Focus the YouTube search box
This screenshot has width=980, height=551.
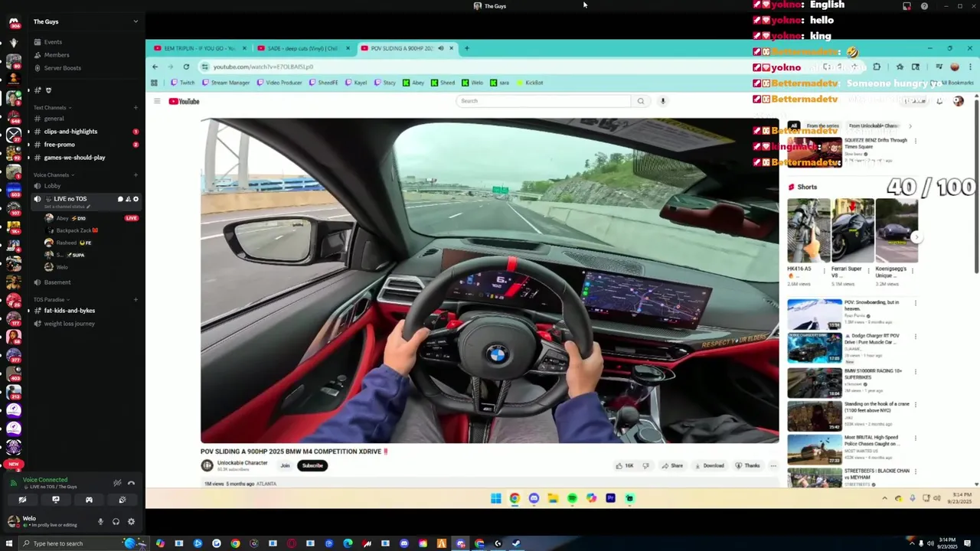[x=544, y=101]
